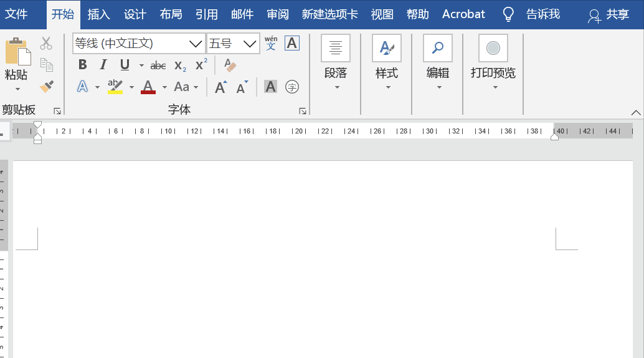Apply yellow text highlight color

point(115,87)
